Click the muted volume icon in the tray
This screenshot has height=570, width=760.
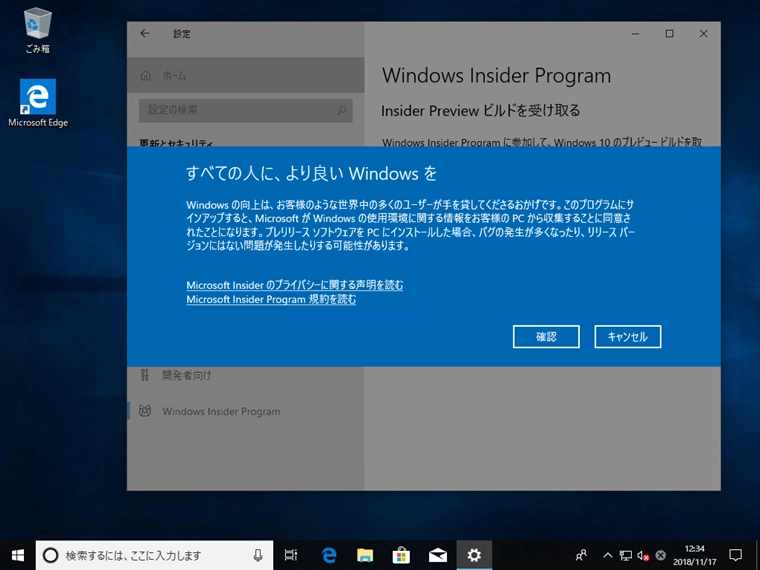tap(643, 555)
